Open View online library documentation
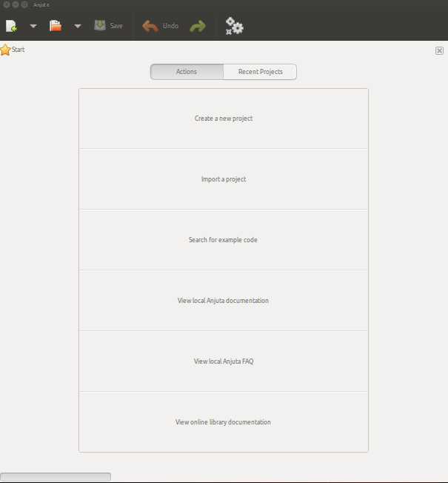This screenshot has width=448, height=483. tap(224, 422)
